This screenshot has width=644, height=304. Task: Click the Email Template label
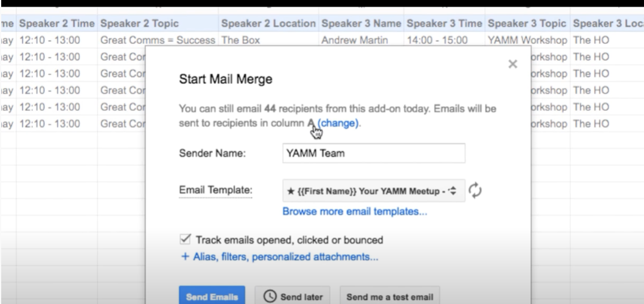216,190
